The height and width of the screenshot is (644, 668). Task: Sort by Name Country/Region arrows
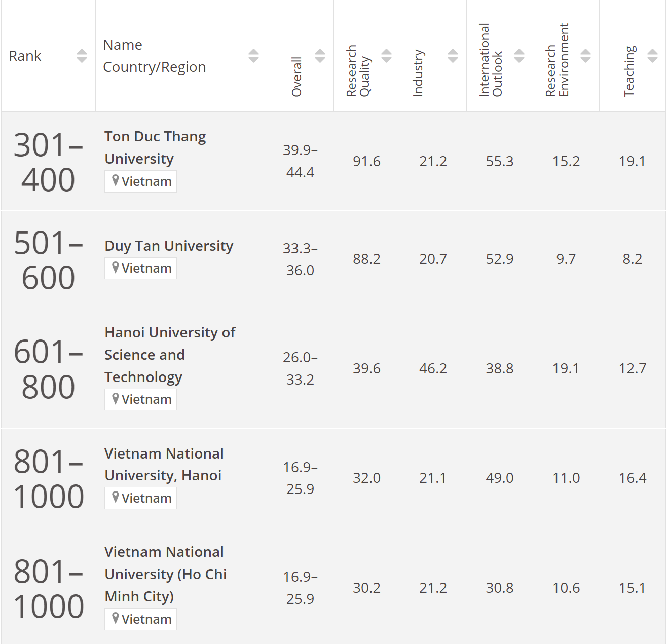point(253,56)
